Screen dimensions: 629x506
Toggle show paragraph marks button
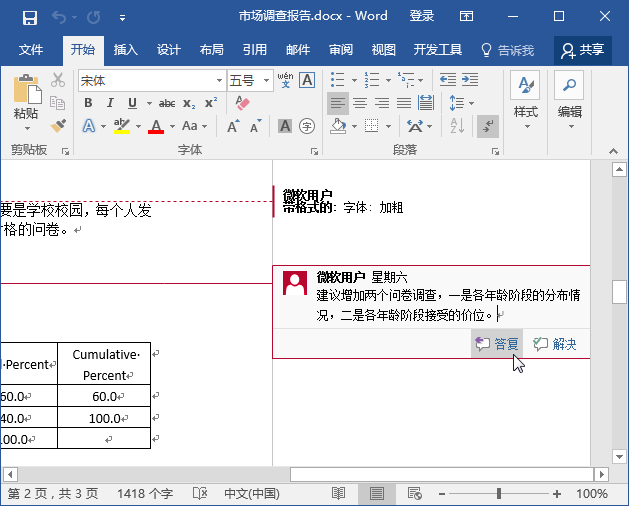[x=488, y=126]
